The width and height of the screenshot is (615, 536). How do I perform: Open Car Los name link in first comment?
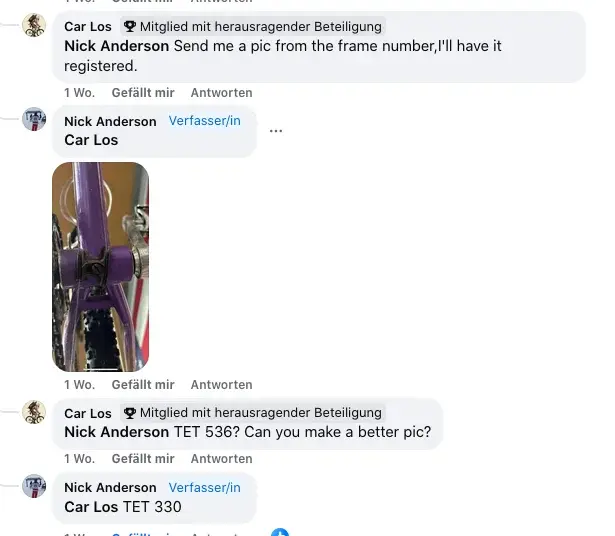[x=88, y=27]
